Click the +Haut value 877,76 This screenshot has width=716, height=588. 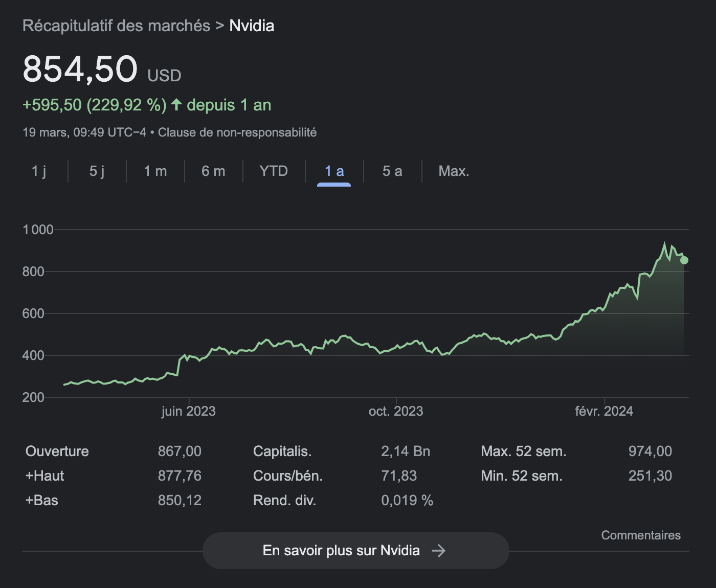click(x=180, y=476)
